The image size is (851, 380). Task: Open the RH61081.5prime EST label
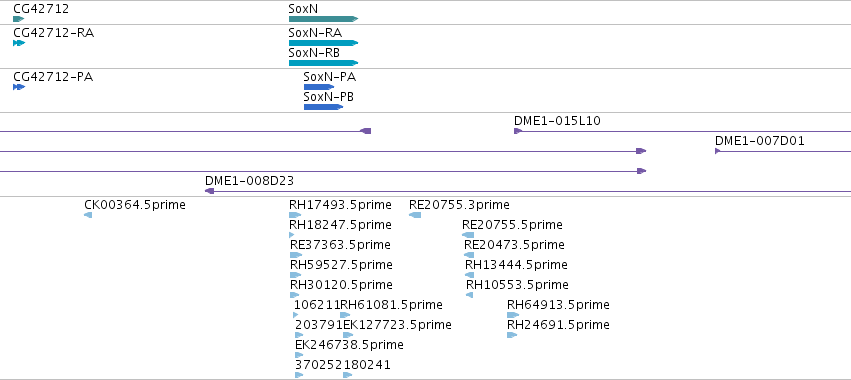click(391, 305)
